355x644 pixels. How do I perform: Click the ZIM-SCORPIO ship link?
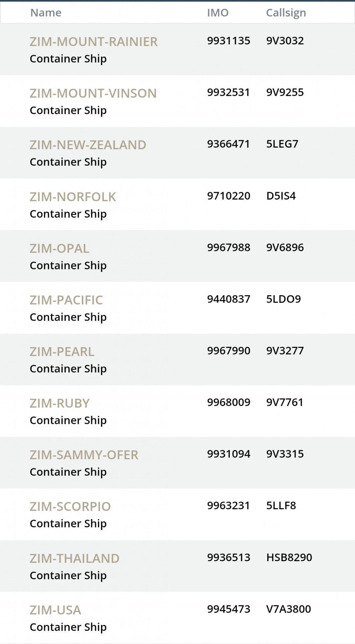pyautogui.click(x=70, y=507)
